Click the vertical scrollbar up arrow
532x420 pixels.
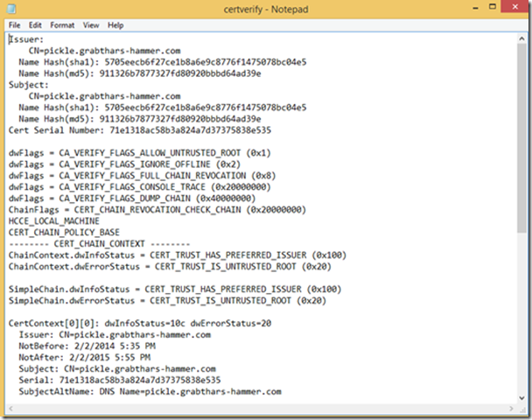(x=521, y=39)
